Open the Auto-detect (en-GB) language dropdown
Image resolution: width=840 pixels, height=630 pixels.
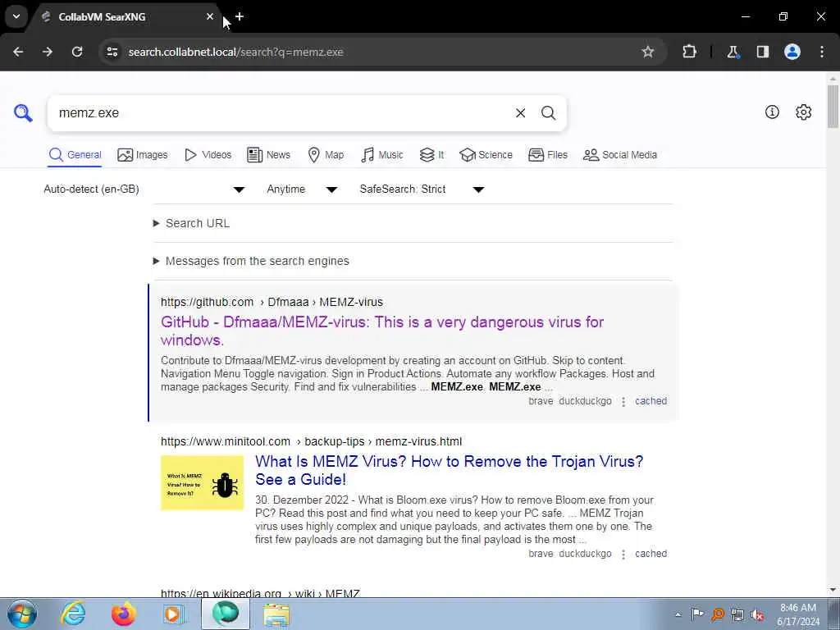(144, 189)
